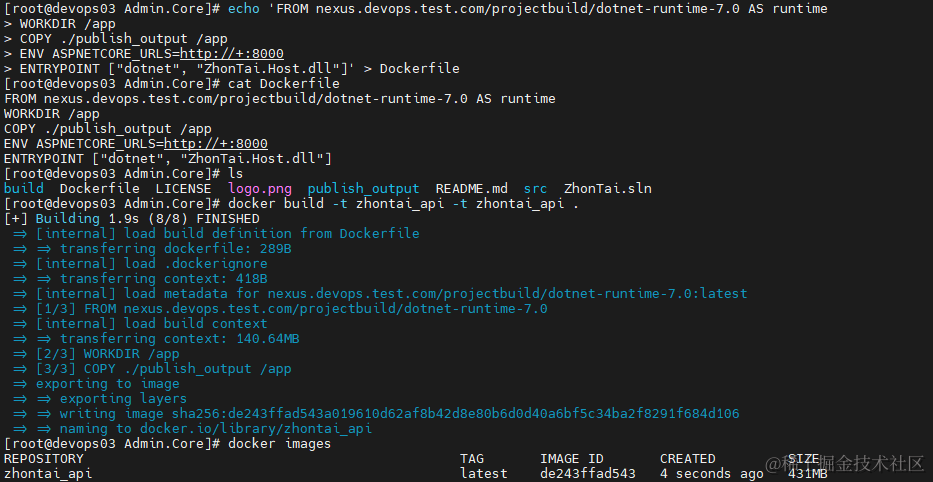Click the http://+:8000 link in cat output
The width and height of the screenshot is (933, 482).
click(x=216, y=143)
